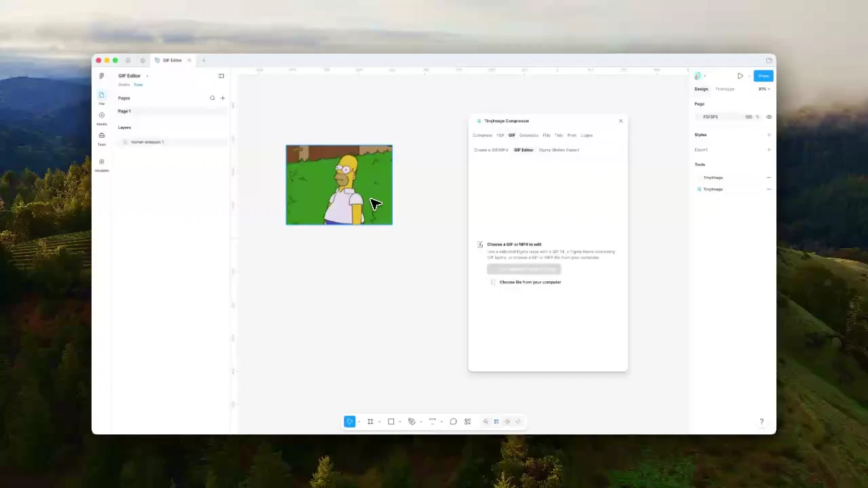
Task: Edit the background opacity 100 field
Action: tap(749, 117)
